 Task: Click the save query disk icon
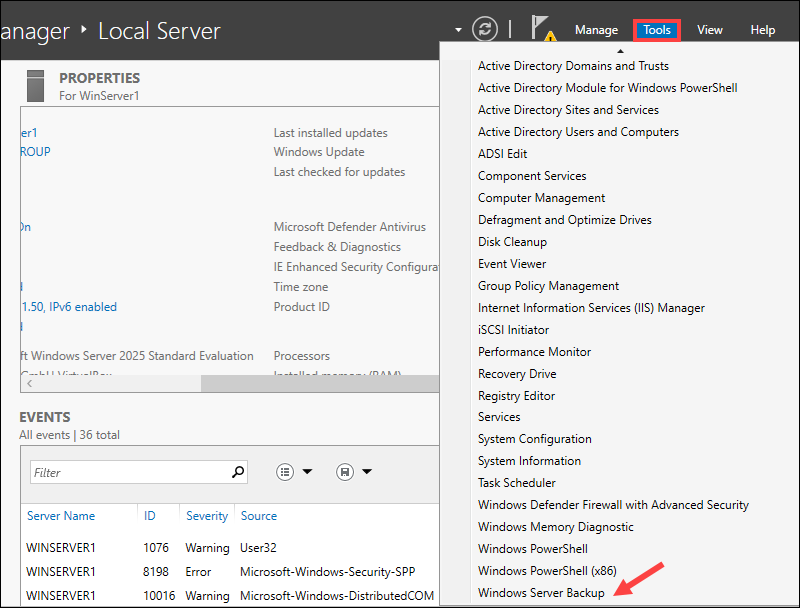point(345,472)
